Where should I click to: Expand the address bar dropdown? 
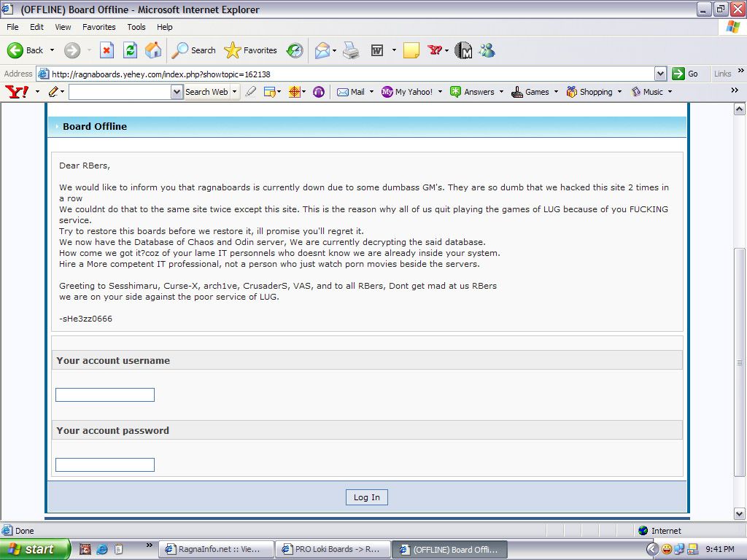click(659, 74)
